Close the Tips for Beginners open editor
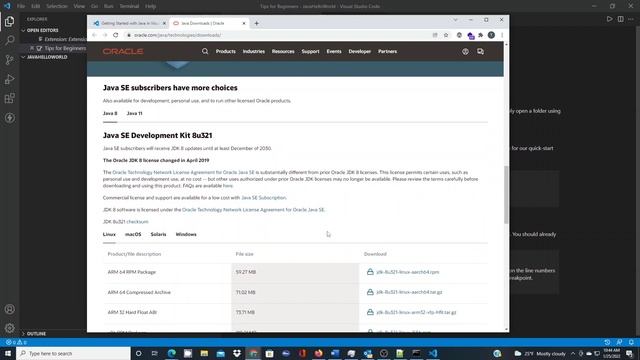Viewport: 640px width, 360px height. [x=32, y=48]
